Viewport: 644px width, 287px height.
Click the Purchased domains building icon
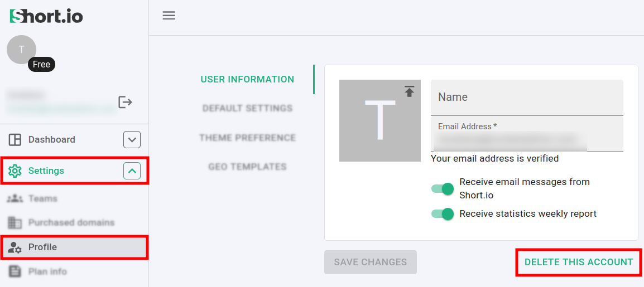pyautogui.click(x=15, y=222)
